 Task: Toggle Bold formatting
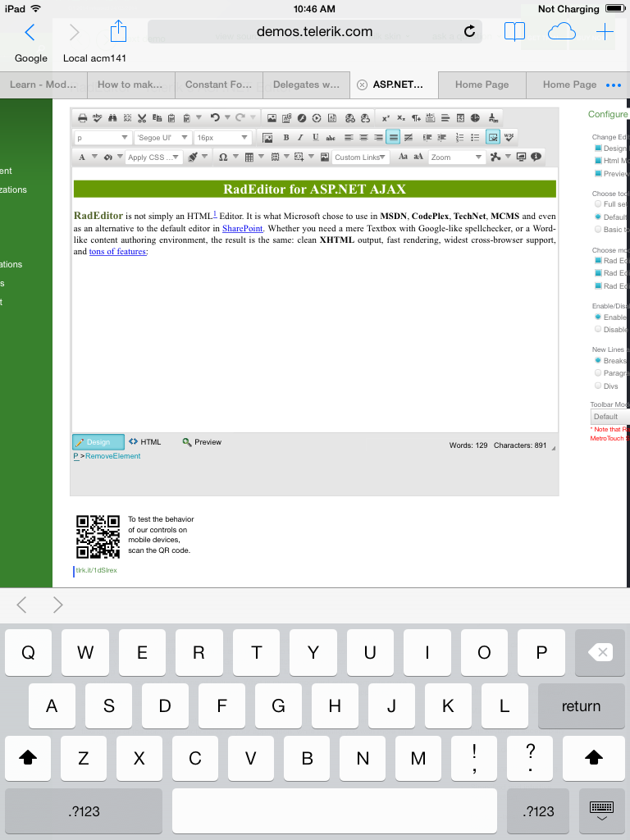[x=286, y=138]
